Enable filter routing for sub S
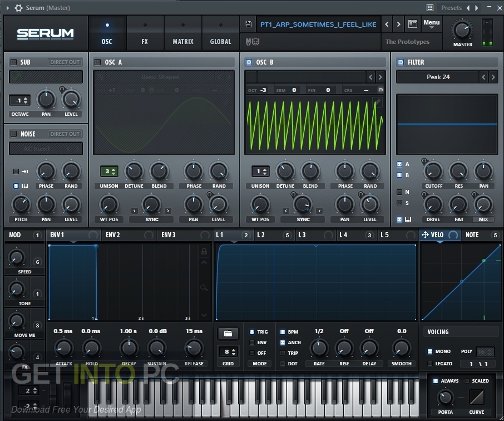This screenshot has height=421, width=504. point(399,203)
